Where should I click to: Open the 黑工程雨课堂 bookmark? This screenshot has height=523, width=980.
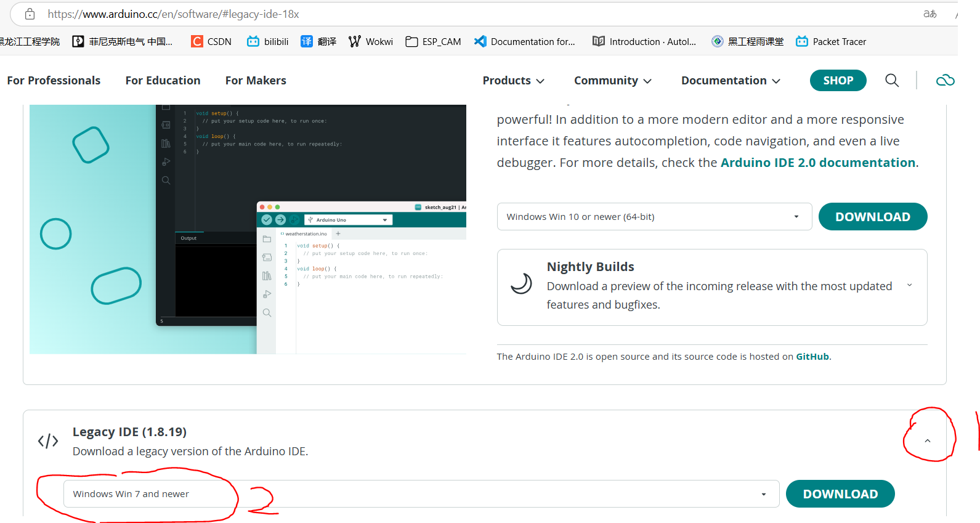point(747,41)
